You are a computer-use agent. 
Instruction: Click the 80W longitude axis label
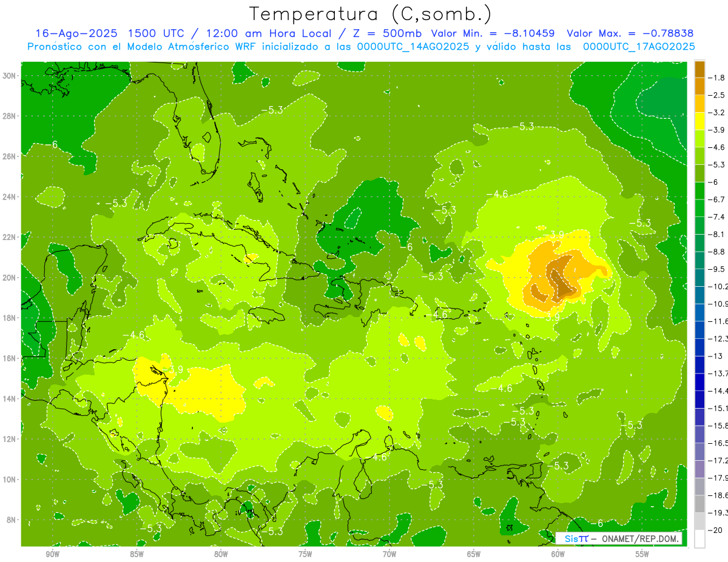click(x=221, y=554)
